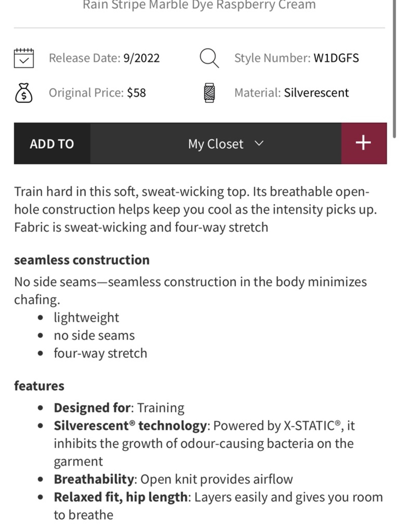Image resolution: width=399 pixels, height=532 pixels.
Task: Click the 9/2022 release date value
Action: click(142, 58)
